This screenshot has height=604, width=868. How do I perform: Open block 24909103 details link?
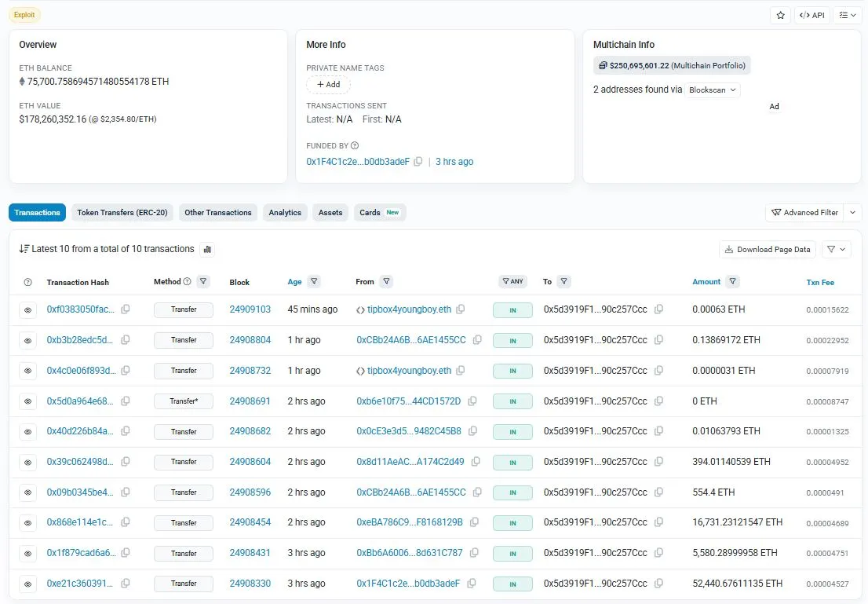click(250, 309)
